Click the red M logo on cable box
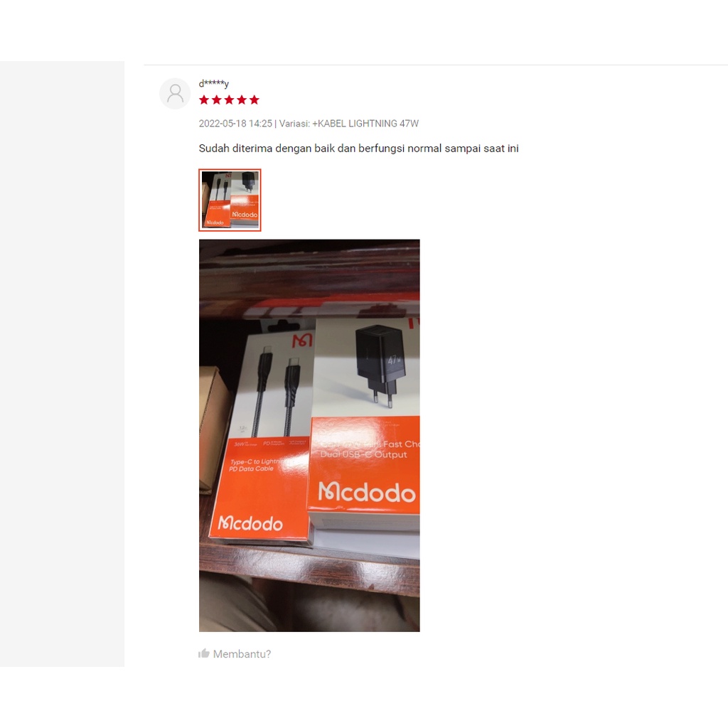Viewport: 728px width, 728px height. (x=301, y=341)
